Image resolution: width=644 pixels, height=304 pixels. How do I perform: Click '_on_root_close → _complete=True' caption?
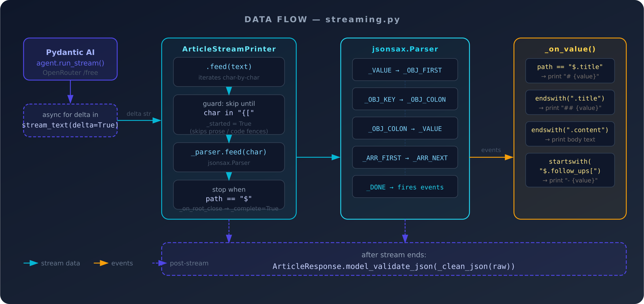click(x=229, y=209)
